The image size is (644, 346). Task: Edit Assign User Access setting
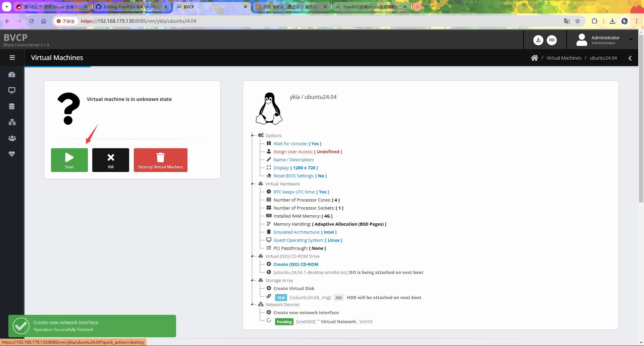[308, 152]
